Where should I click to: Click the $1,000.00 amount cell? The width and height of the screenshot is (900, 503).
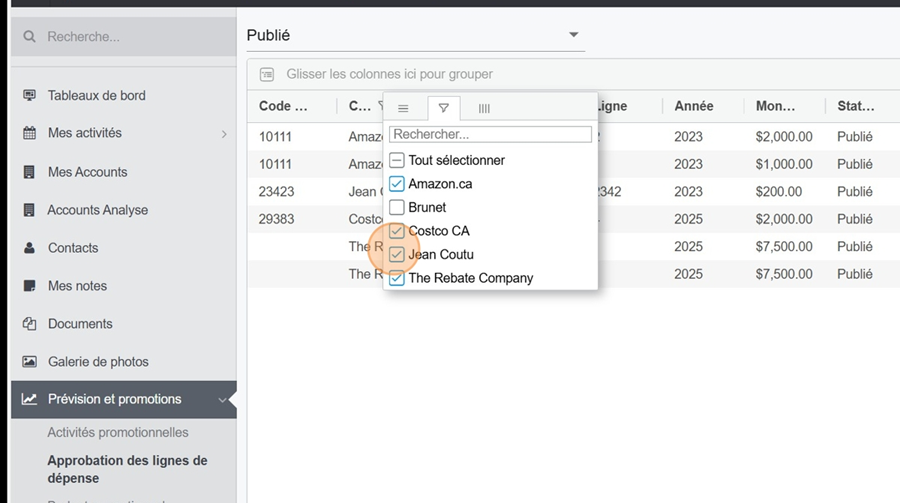pos(784,164)
